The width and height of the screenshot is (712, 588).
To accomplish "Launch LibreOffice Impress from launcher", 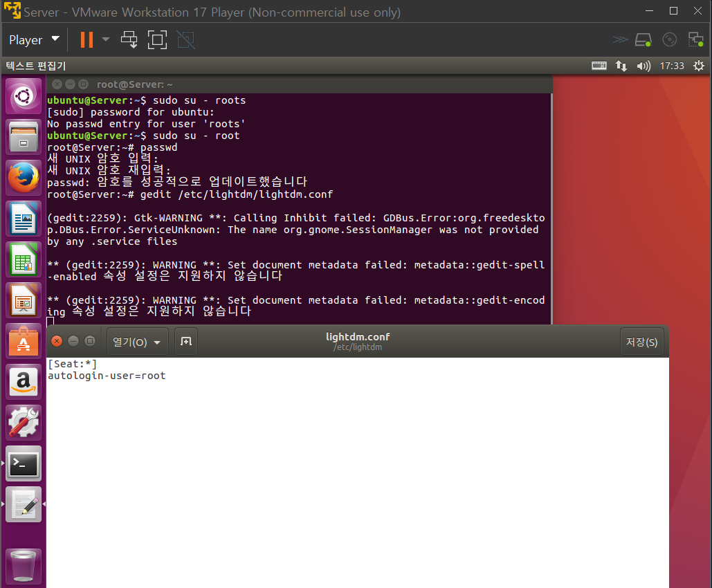I will [x=23, y=300].
